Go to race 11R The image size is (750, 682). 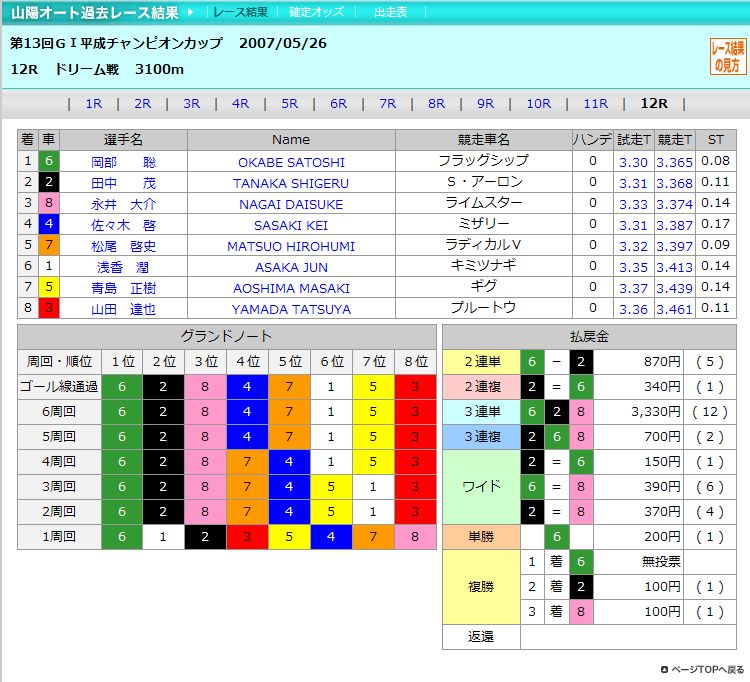point(596,103)
